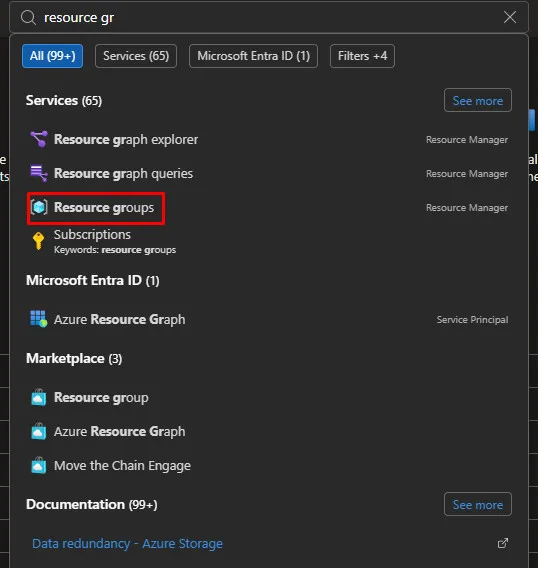
Task: Open the Resource groups service result
Action: coord(269,207)
